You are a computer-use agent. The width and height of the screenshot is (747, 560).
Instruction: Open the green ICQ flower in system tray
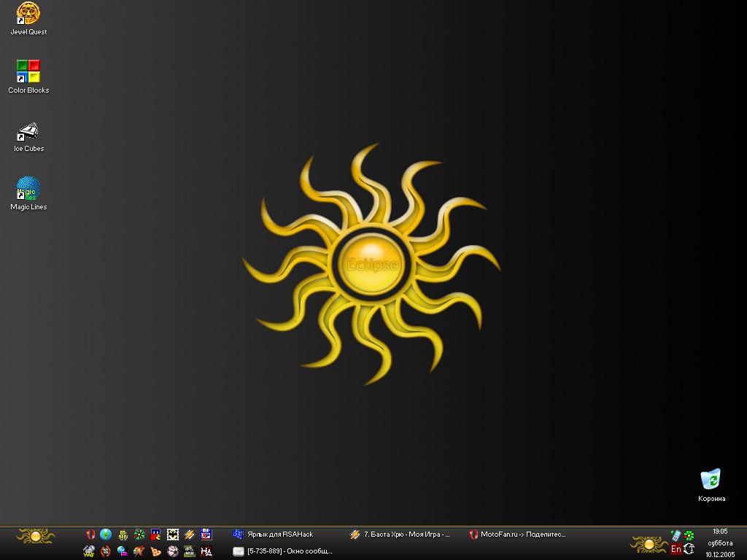coord(689,535)
